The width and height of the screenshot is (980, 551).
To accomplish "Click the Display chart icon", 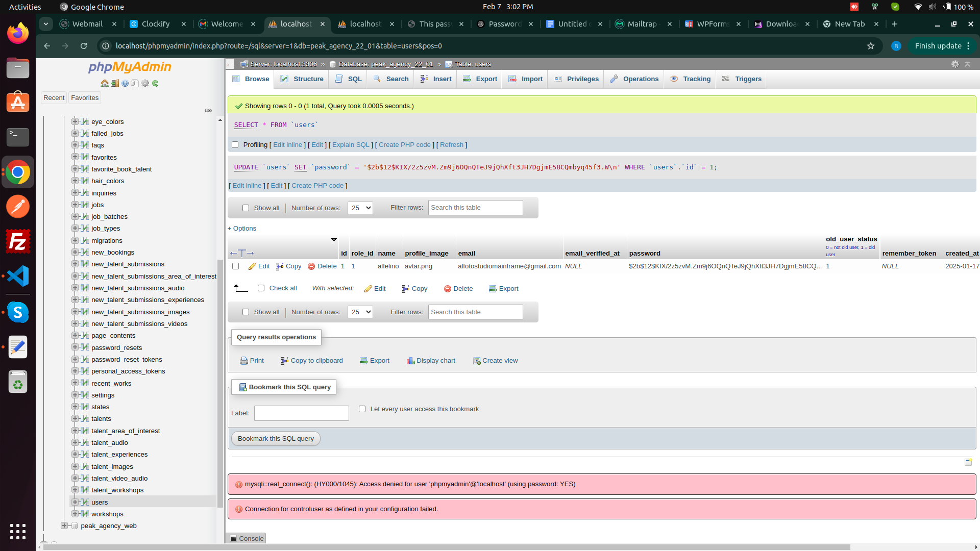I will (410, 361).
